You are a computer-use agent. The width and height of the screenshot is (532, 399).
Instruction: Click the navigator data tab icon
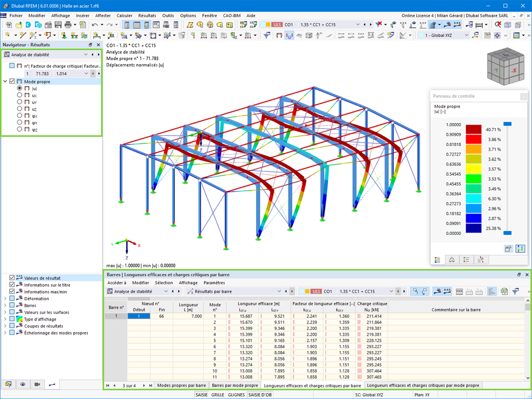pos(8,384)
